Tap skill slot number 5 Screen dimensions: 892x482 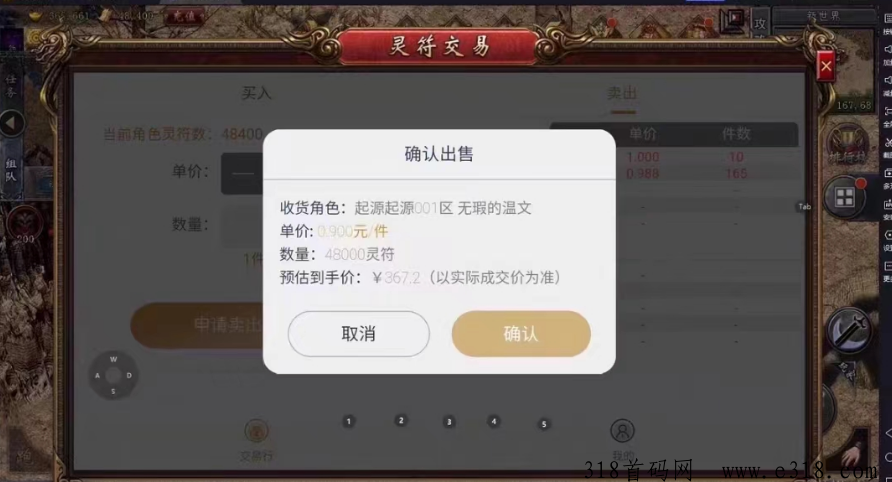tap(544, 424)
